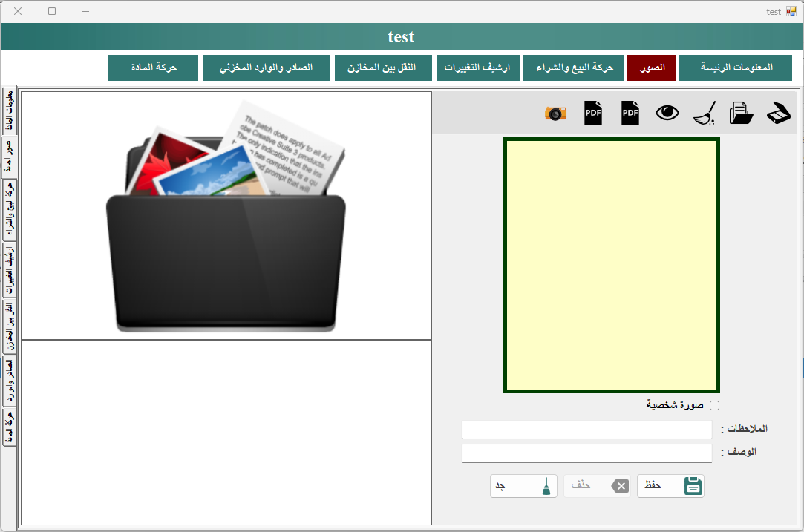Select vertical tab معلومات المادة
804x532 pixels.
pos(9,111)
